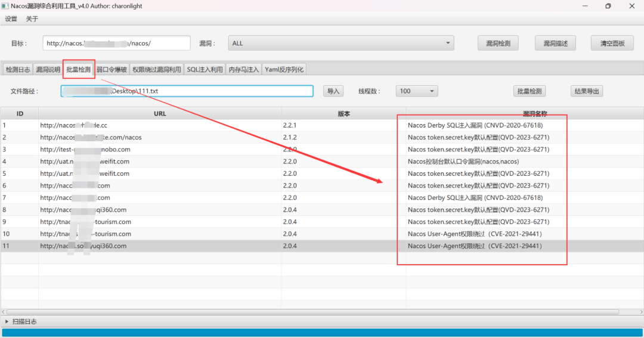Viewport: 644px width, 338px height.
Task: Select row 2 token.secret.key默认配置 entry
Action: coord(478,137)
